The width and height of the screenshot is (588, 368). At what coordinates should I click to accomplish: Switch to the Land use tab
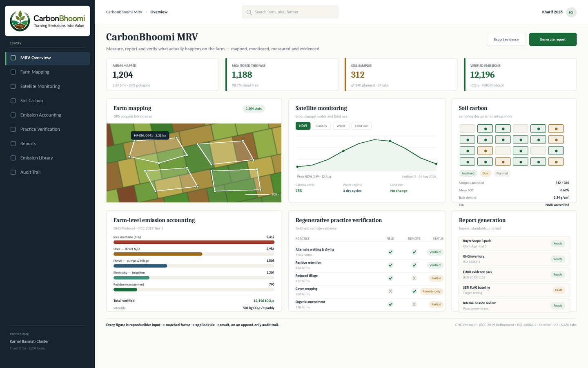coord(361,126)
